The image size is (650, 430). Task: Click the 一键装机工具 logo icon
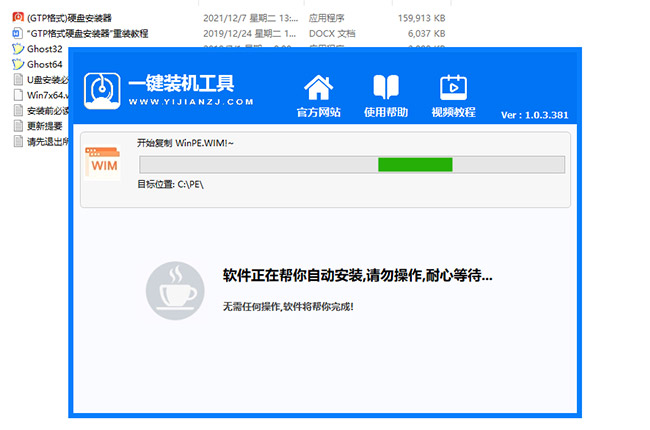pos(102,89)
